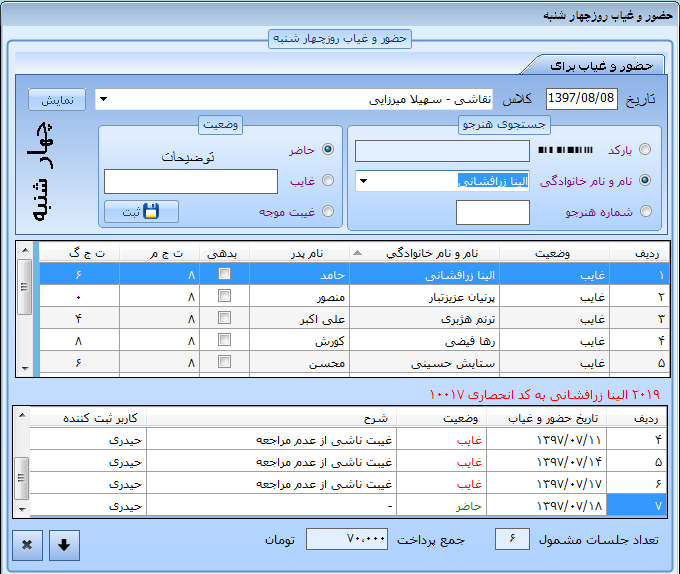Select the غایب status radio button
Viewport: 680px width, 574px height.
328,181
